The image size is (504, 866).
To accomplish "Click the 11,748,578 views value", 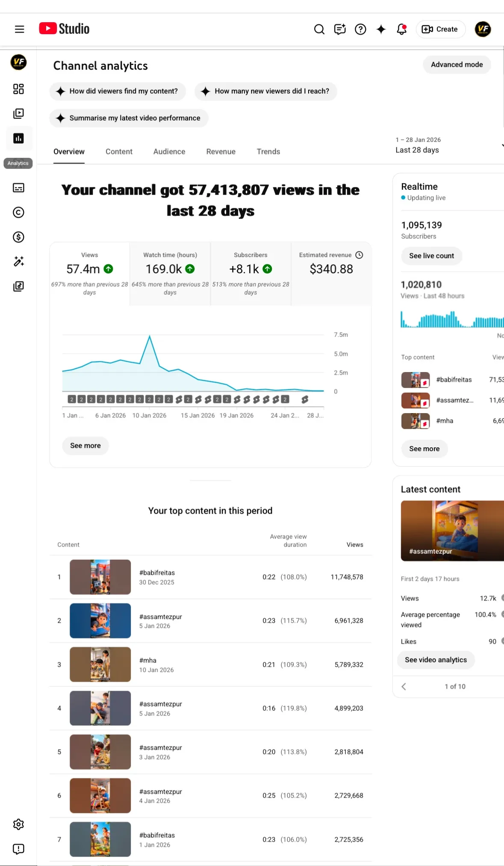I will pyautogui.click(x=347, y=577).
